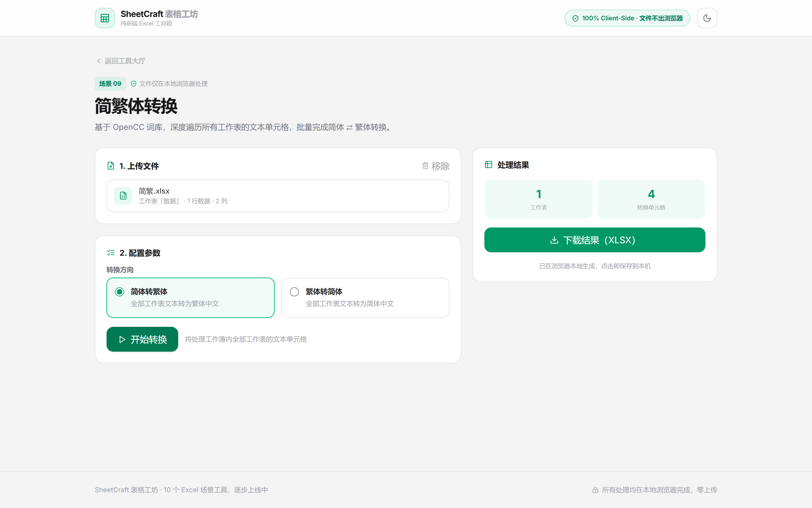Click the 工作表 count stat card
812x508 pixels.
538,199
